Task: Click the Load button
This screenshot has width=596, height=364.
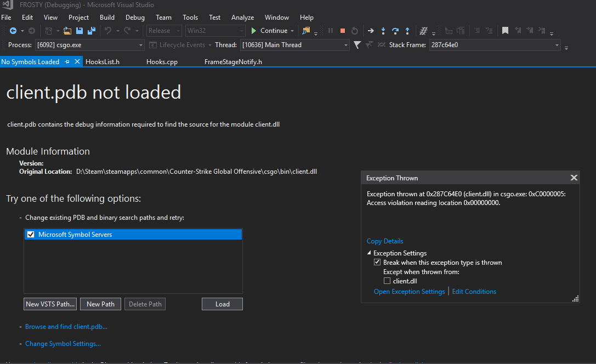Action: click(222, 304)
